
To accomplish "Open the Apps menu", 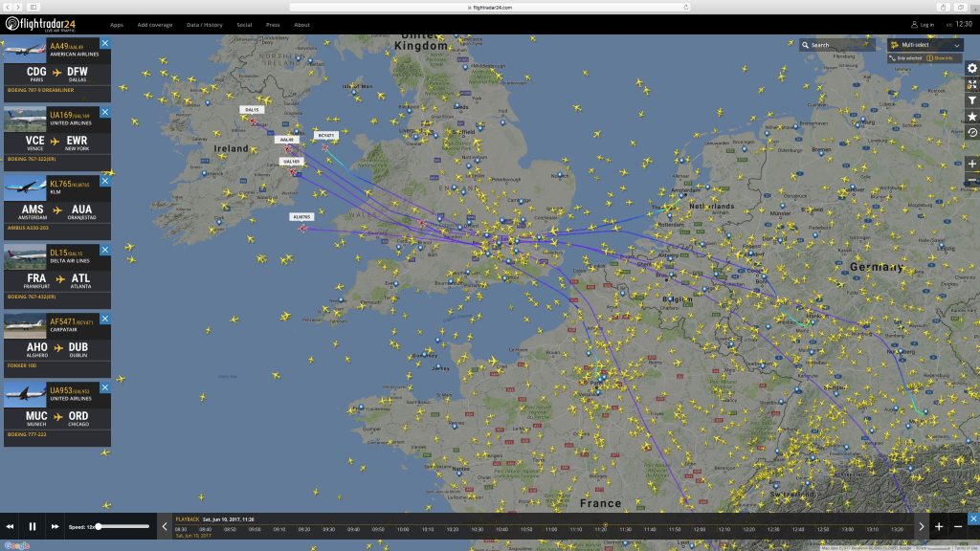I will (116, 25).
